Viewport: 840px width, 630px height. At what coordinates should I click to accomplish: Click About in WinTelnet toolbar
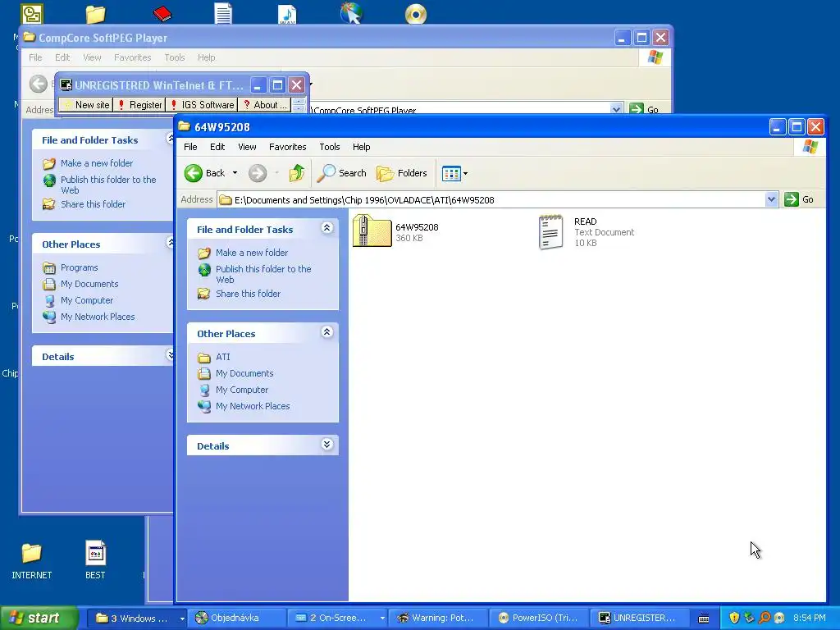tap(265, 105)
